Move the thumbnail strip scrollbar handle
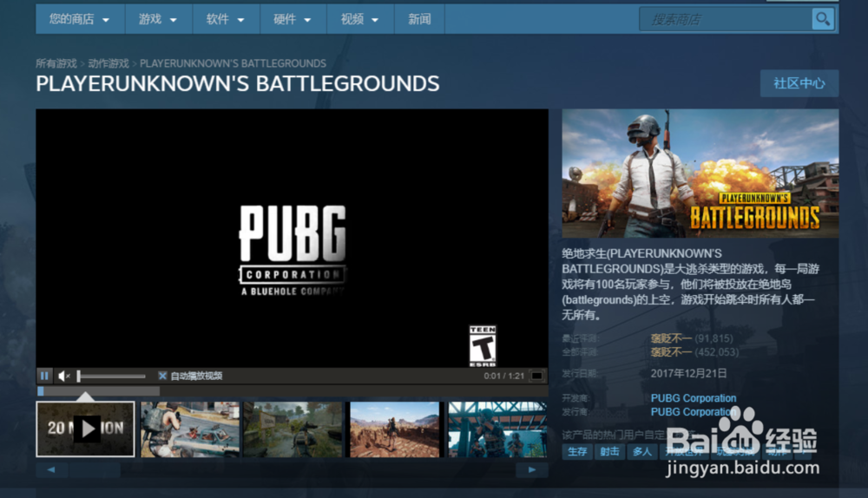 95,469
